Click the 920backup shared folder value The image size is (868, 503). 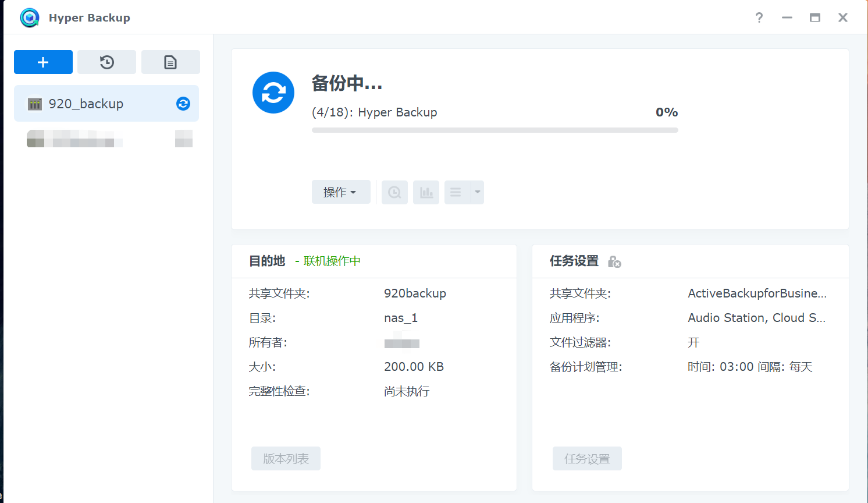(x=415, y=293)
